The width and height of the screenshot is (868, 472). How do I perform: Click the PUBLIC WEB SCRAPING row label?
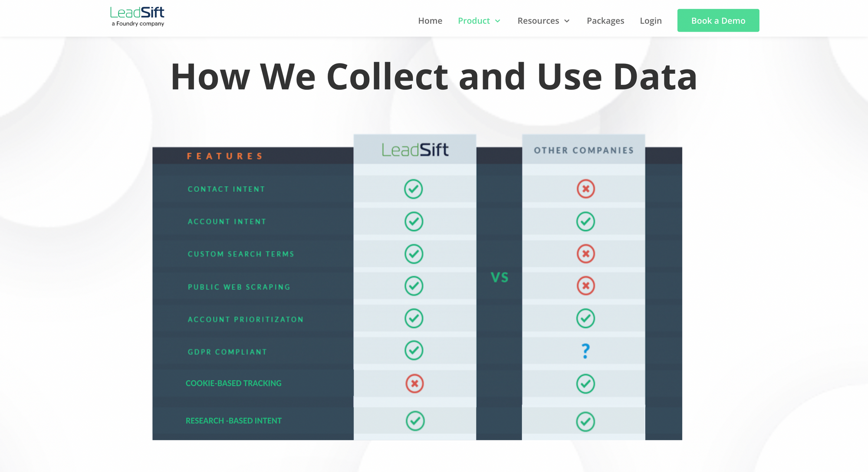[239, 287]
